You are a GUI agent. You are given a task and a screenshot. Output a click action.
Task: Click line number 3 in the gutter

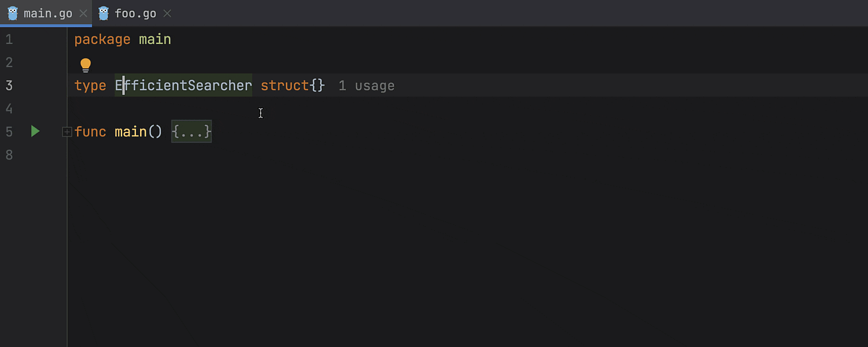click(9, 86)
